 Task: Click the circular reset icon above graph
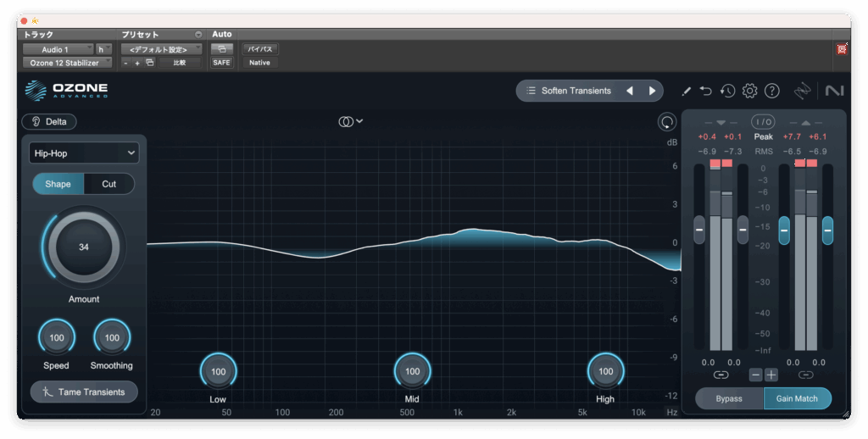(667, 122)
